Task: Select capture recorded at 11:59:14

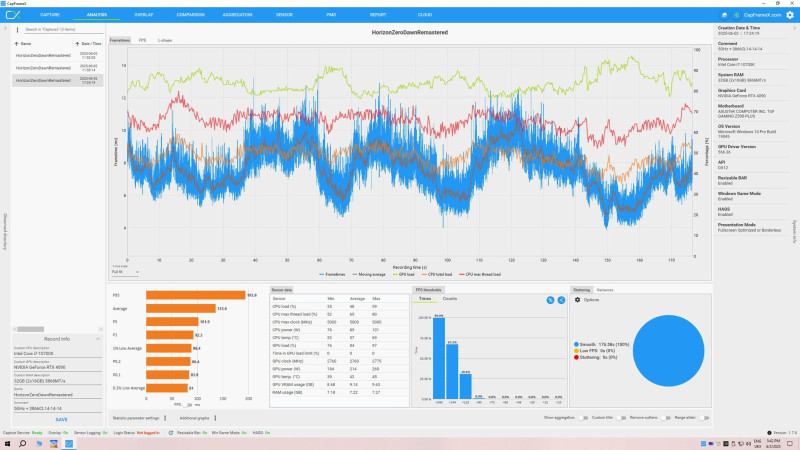Action: [57, 68]
